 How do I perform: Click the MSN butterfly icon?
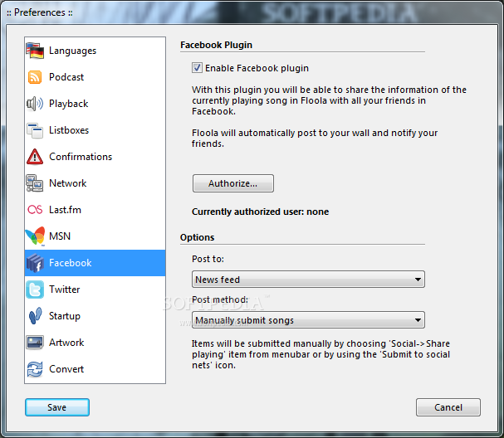point(35,236)
